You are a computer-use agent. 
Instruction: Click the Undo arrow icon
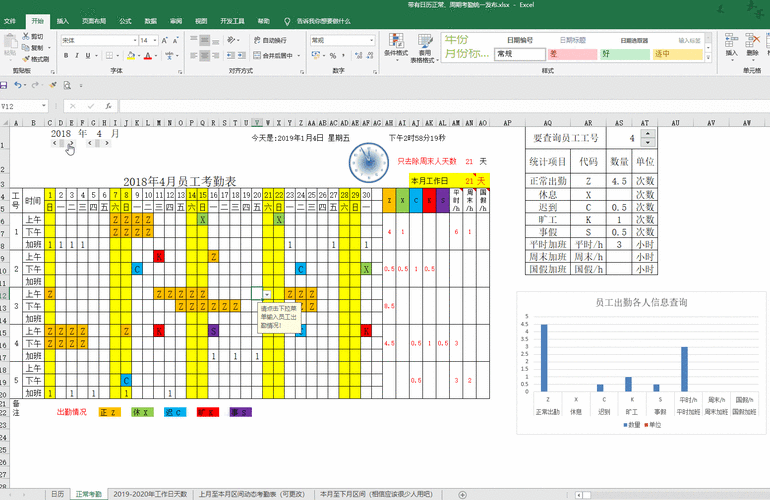(19, 85)
